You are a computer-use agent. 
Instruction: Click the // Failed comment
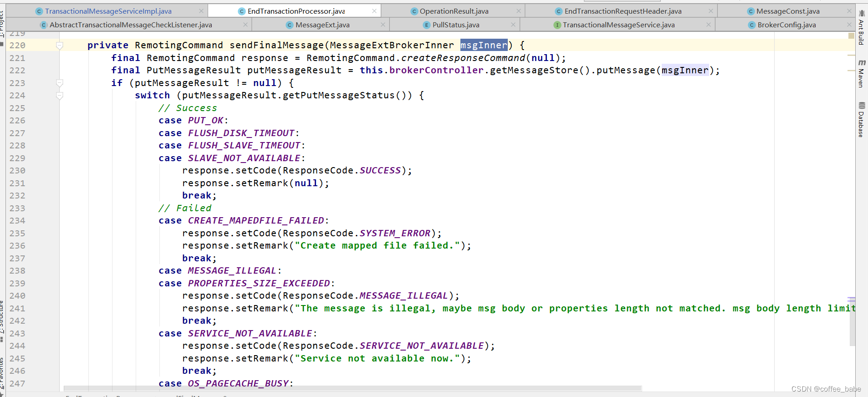pos(185,208)
